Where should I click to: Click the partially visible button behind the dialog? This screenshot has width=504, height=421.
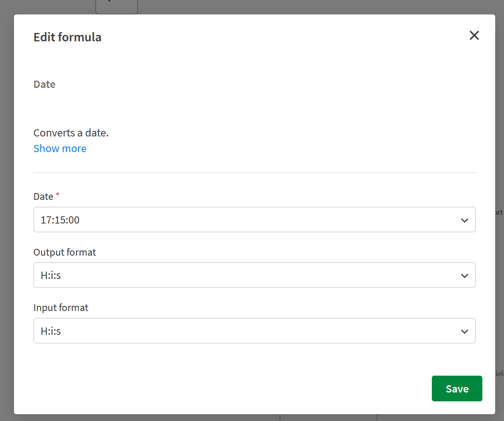click(x=116, y=5)
